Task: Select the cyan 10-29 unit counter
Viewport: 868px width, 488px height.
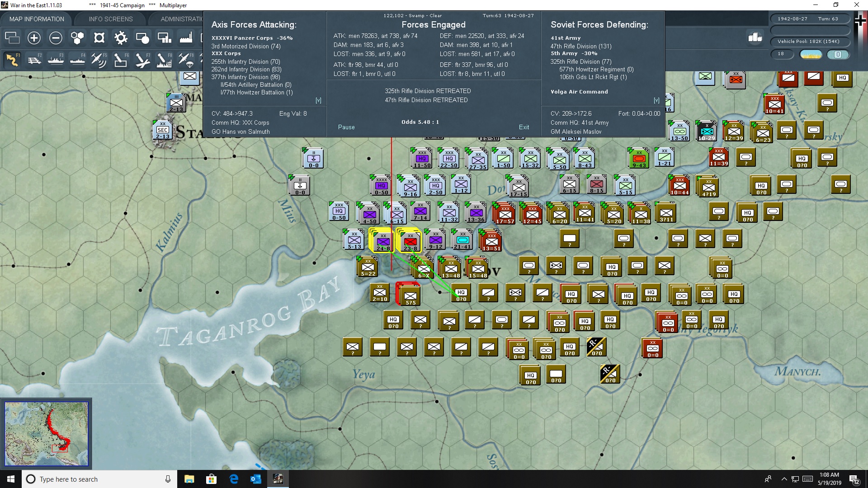Action: click(706, 131)
